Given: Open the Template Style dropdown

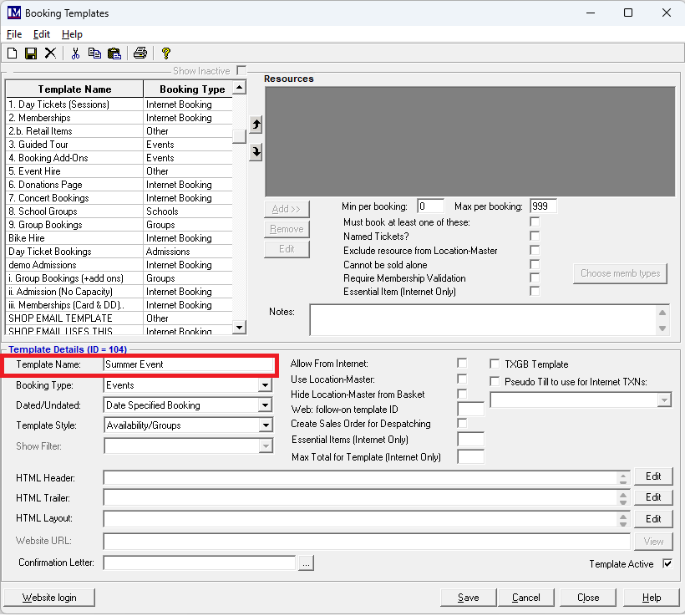Looking at the screenshot, I should point(265,425).
